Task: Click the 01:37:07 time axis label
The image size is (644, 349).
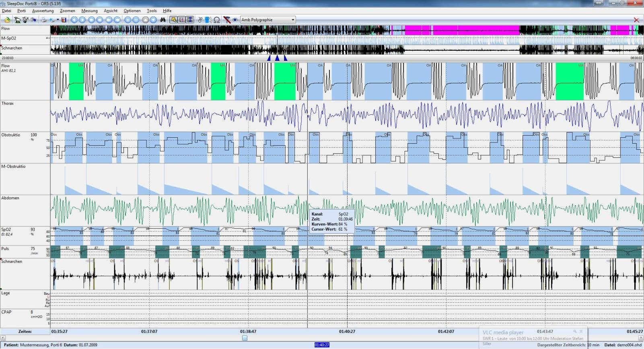Action: 149,332
